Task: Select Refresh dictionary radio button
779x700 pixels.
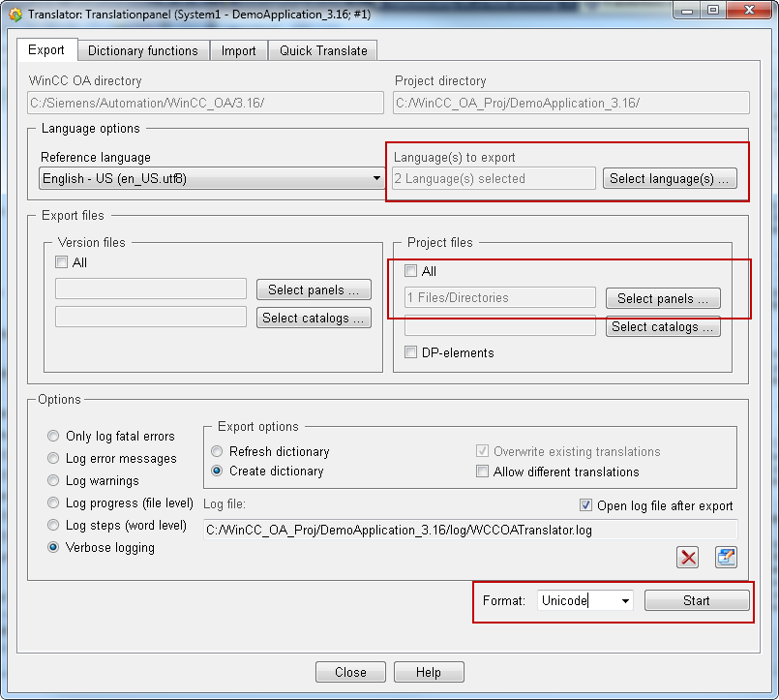Action: (x=217, y=451)
